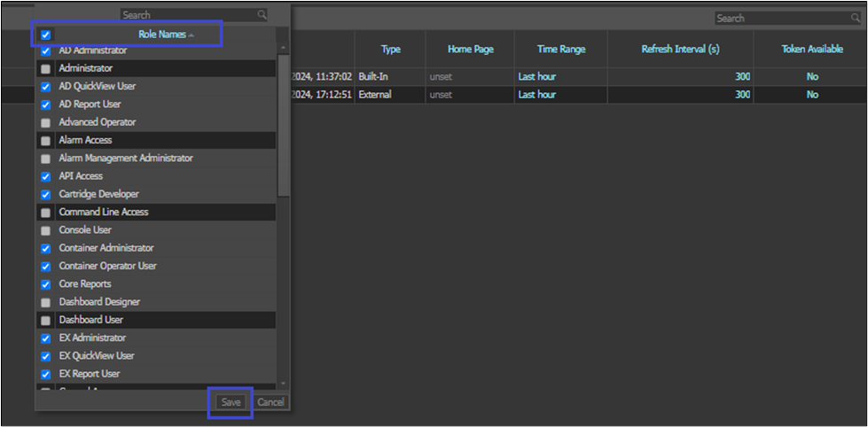Open Last hour time range for the External user
The width and height of the screenshot is (868, 427).
[536, 95]
